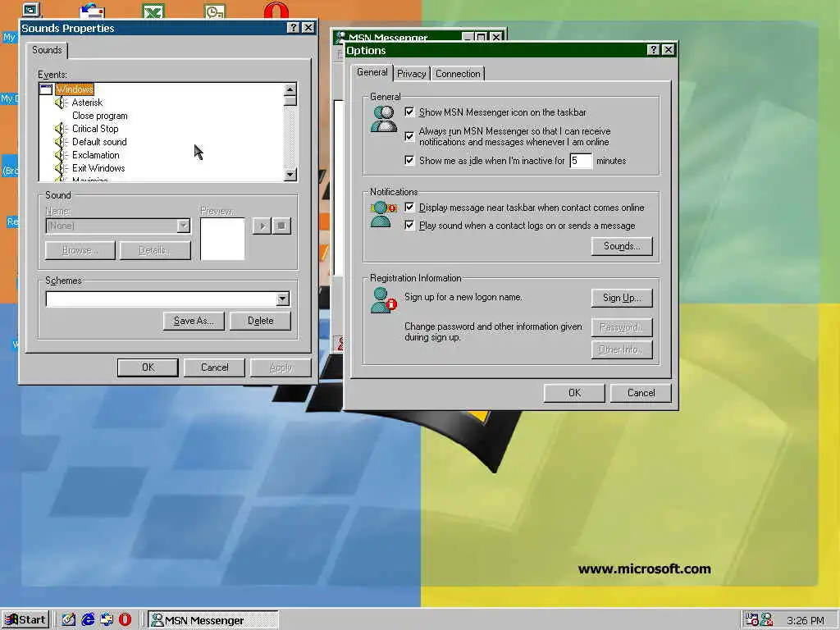The height and width of the screenshot is (630, 840).
Task: Uncheck Play sound when a contact logs on
Action: click(409, 226)
